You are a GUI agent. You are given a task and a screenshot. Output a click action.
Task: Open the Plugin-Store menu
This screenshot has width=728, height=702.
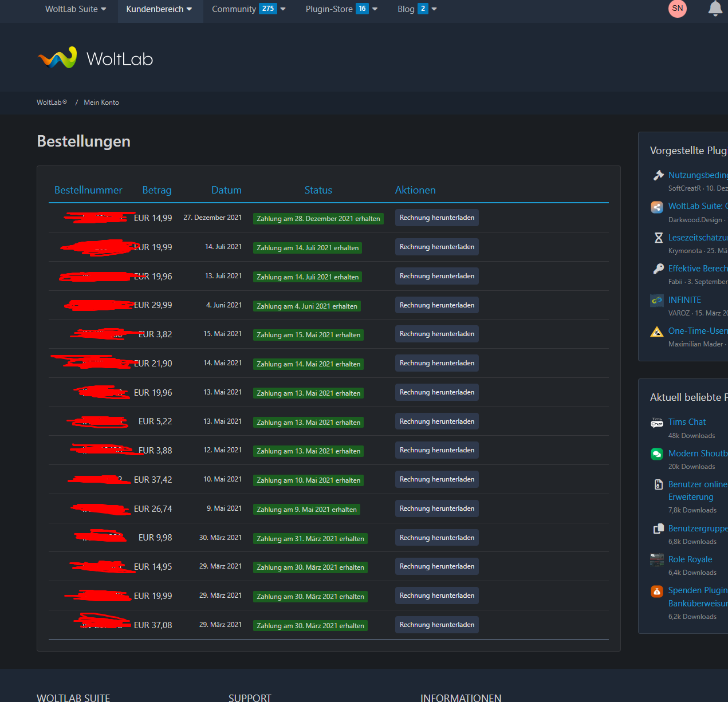point(341,9)
